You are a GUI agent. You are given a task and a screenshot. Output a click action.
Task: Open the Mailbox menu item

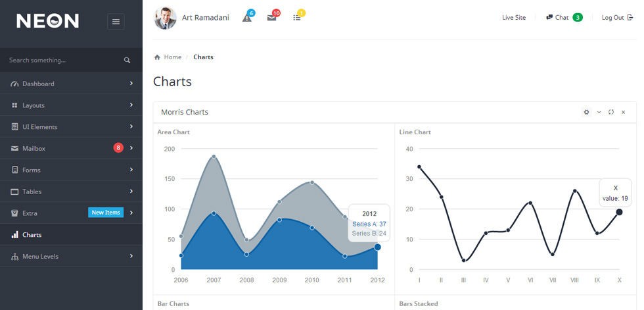(71, 149)
